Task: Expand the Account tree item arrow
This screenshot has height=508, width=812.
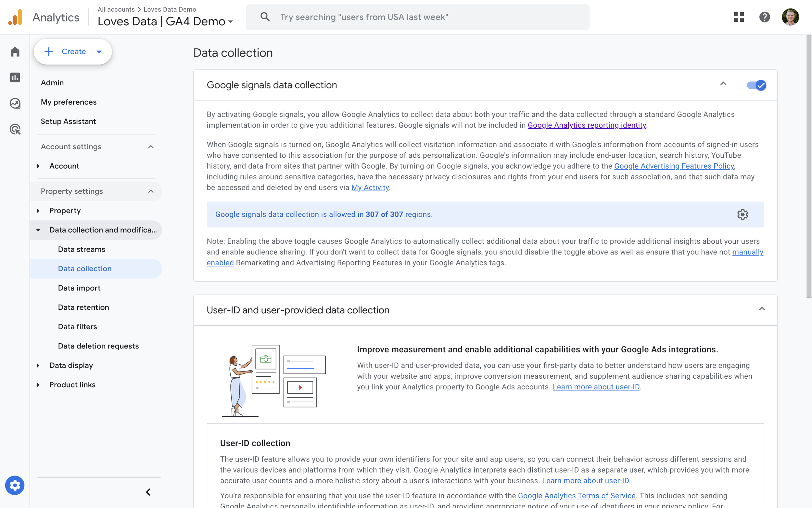Action: coord(38,166)
